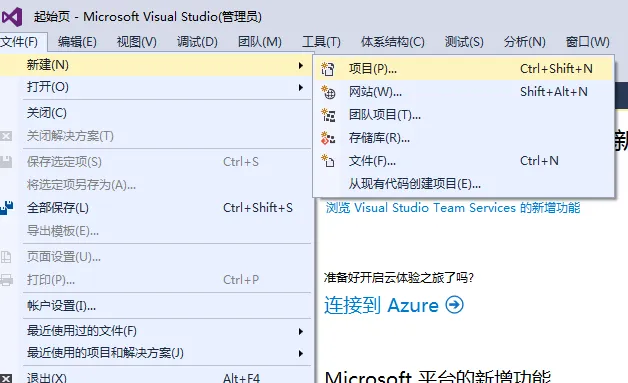The height and width of the screenshot is (383, 628).
Task: Expand 最近使用的项目和解决方案(J) submenu arrow
Action: [x=300, y=353]
